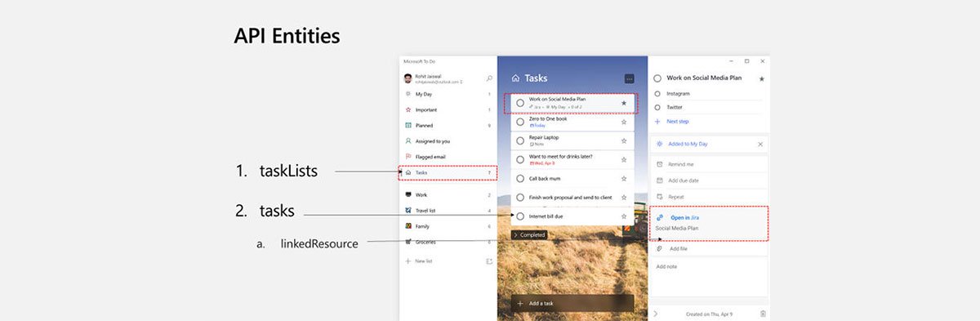This screenshot has height=321, width=980.
Task: Click Next step to add a step
Action: [678, 121]
